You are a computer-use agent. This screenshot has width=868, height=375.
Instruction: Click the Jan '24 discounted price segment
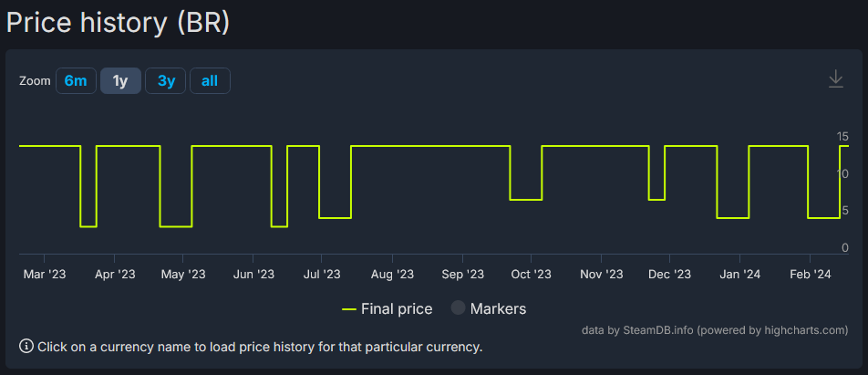click(733, 218)
